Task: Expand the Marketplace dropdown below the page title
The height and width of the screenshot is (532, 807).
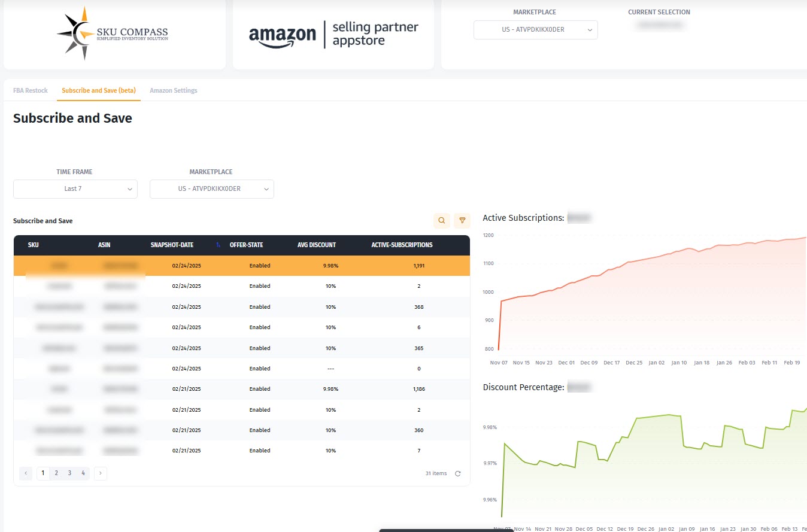Action: pyautogui.click(x=212, y=189)
